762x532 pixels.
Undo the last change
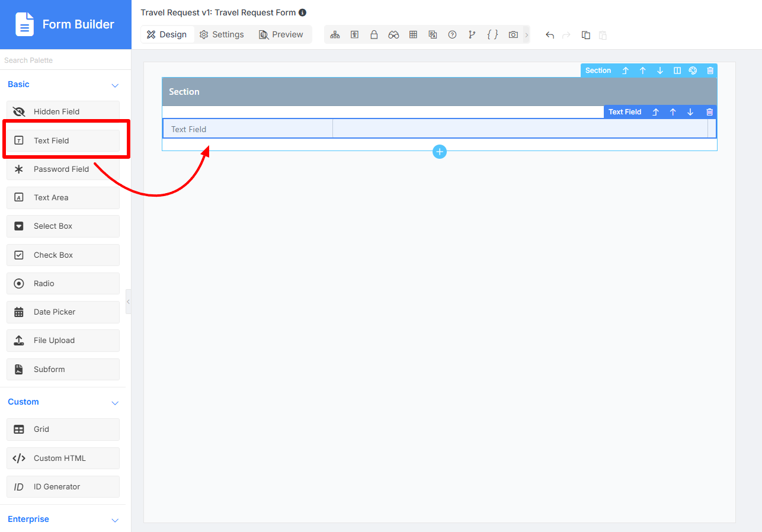[x=549, y=35]
